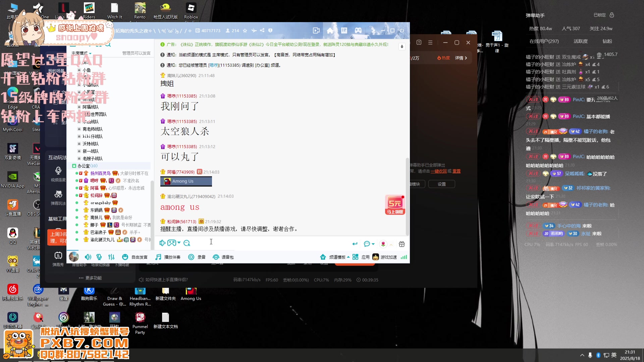The image size is (644, 362).
Task: Switch to 钻粉 tab
Action: pyautogui.click(x=607, y=41)
